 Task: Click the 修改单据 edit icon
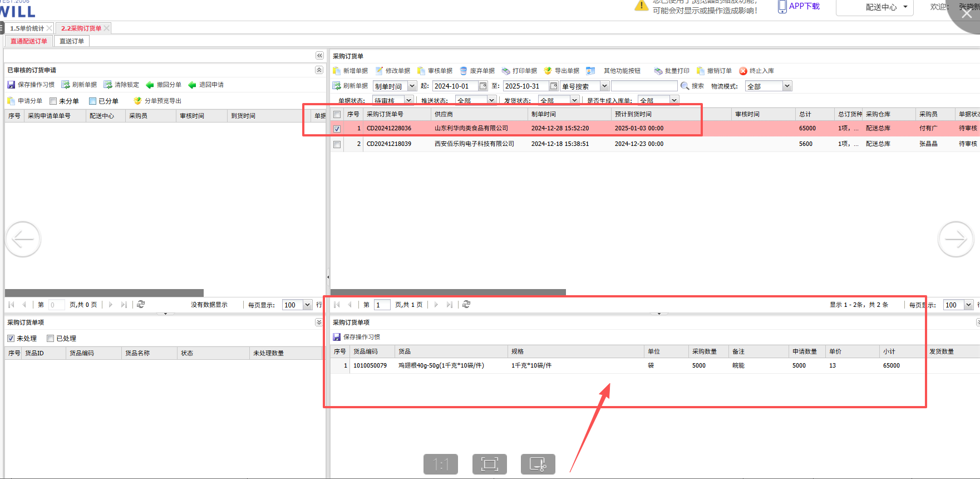379,71
